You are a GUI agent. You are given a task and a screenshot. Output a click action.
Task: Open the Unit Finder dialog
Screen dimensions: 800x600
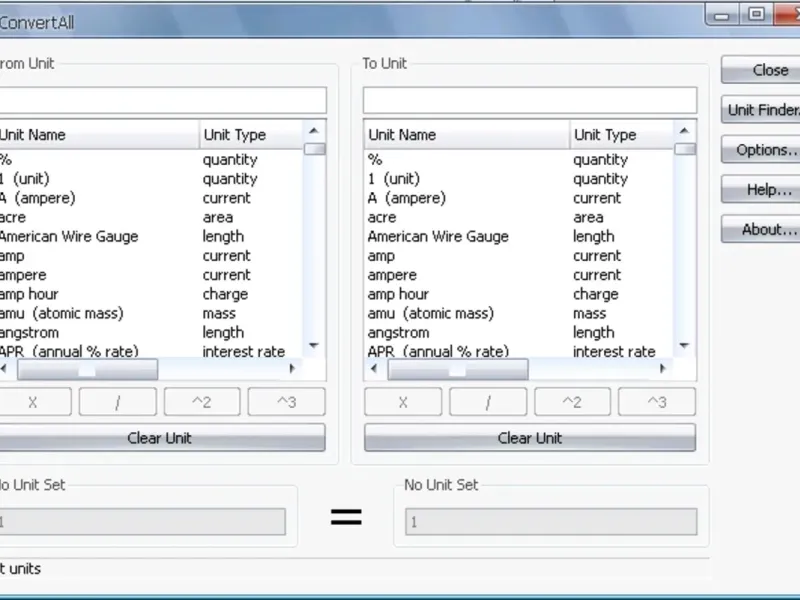(761, 110)
